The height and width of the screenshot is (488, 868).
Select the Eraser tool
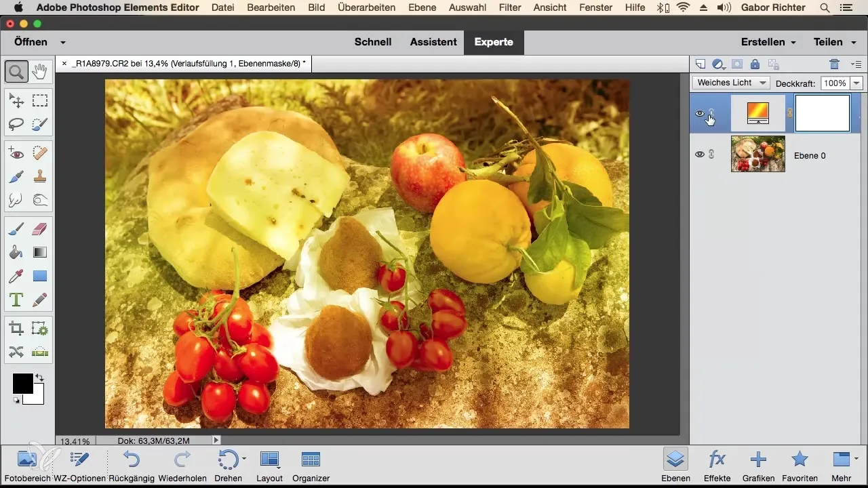pyautogui.click(x=39, y=230)
